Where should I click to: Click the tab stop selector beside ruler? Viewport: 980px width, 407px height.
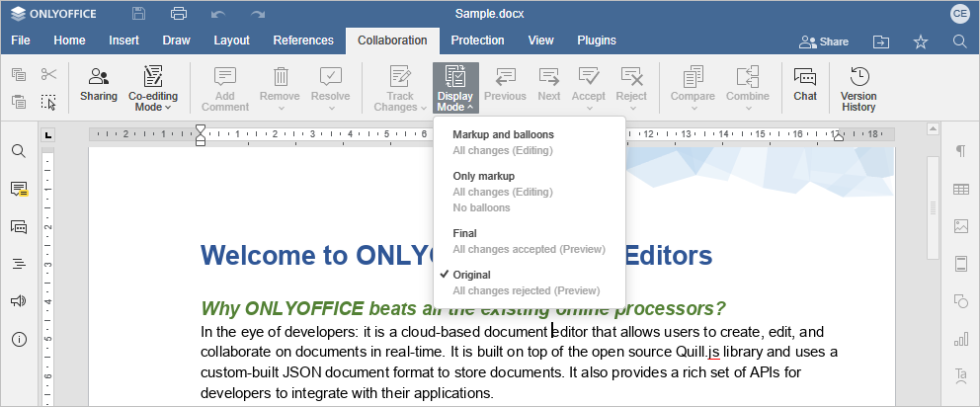(x=48, y=134)
